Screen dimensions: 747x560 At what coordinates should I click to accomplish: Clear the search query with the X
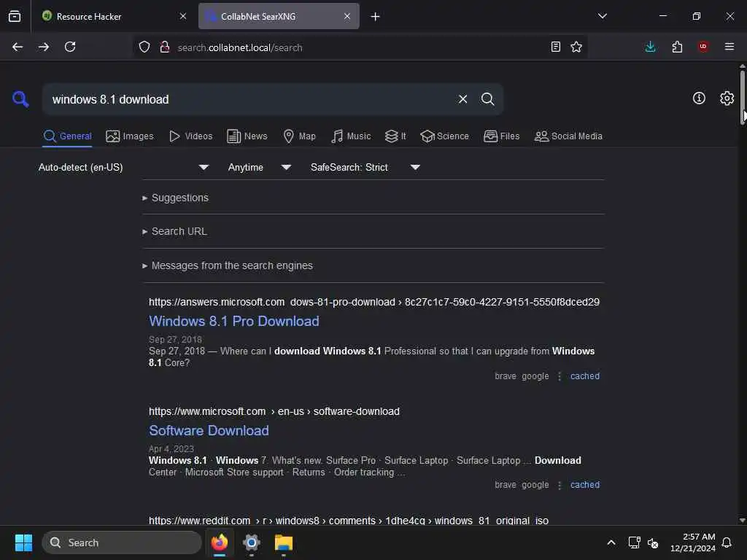[x=462, y=99]
